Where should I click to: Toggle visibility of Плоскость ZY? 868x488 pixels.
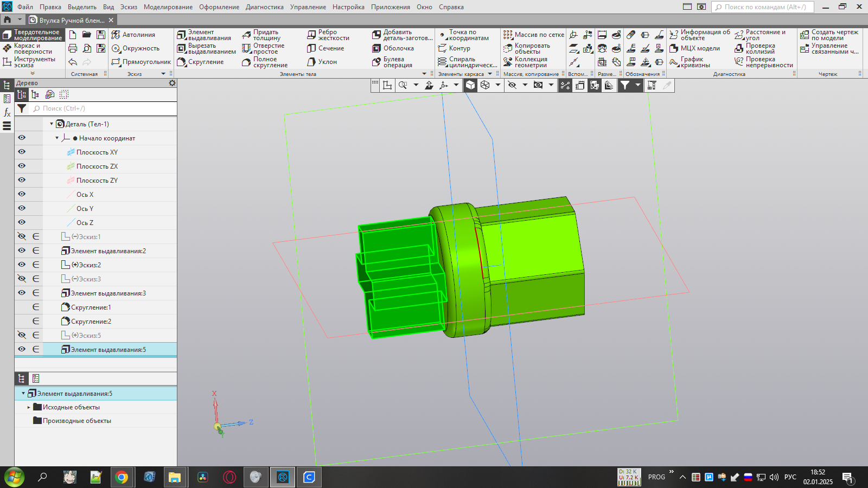click(22, 180)
